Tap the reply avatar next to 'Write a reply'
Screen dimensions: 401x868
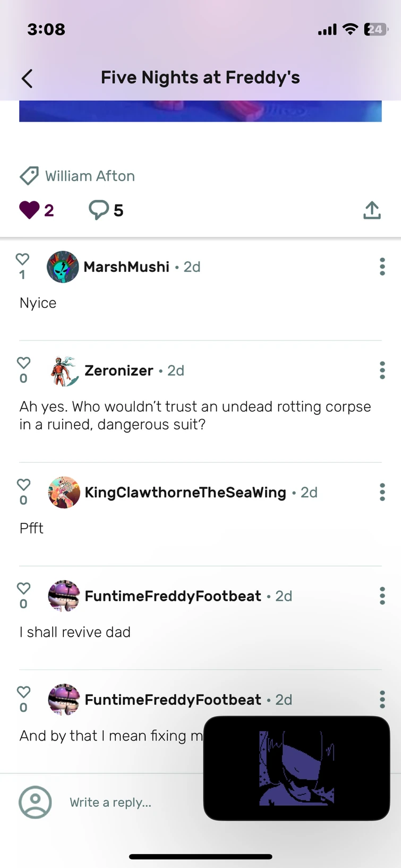point(35,802)
